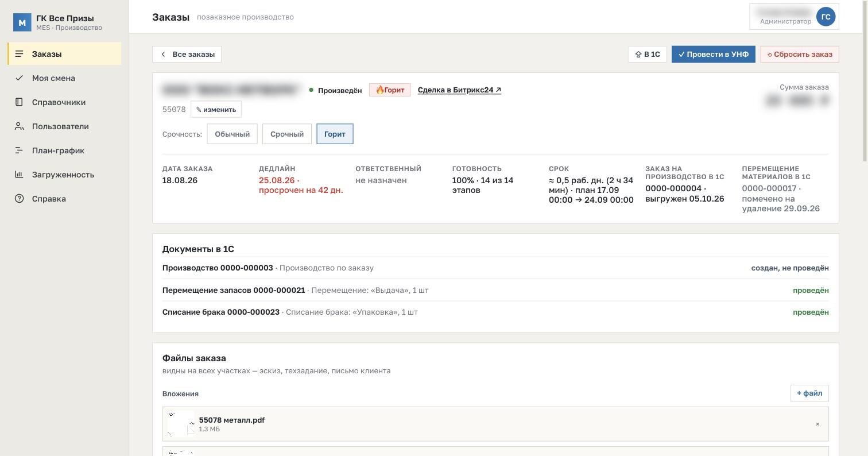Click the Справка question mark icon

[x=19, y=199]
